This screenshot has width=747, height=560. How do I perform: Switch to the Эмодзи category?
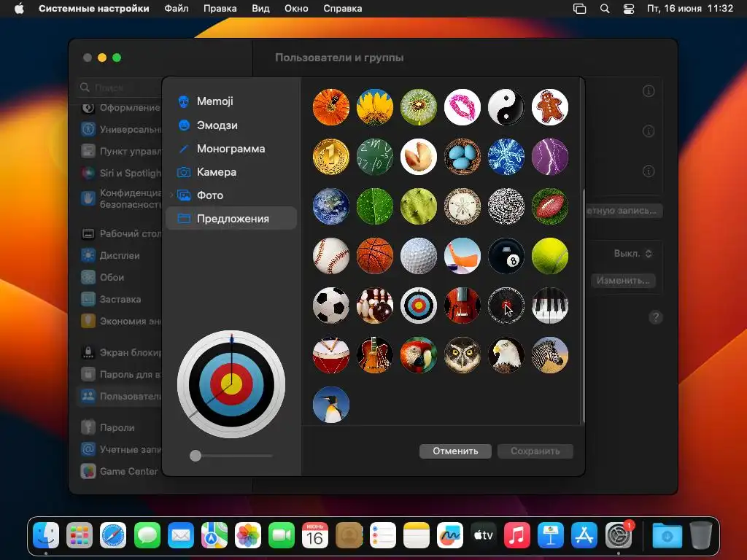231,125
